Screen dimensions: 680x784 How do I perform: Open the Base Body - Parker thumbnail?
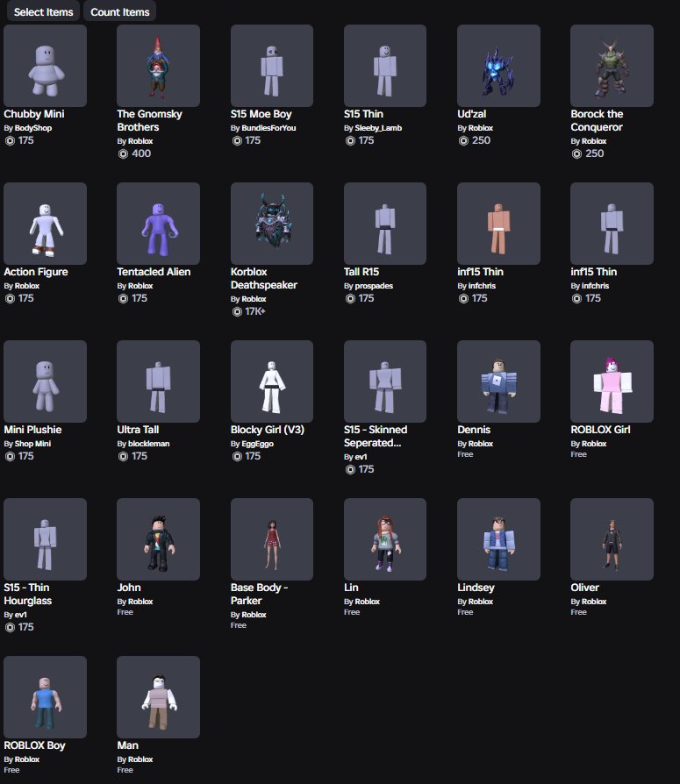click(272, 539)
